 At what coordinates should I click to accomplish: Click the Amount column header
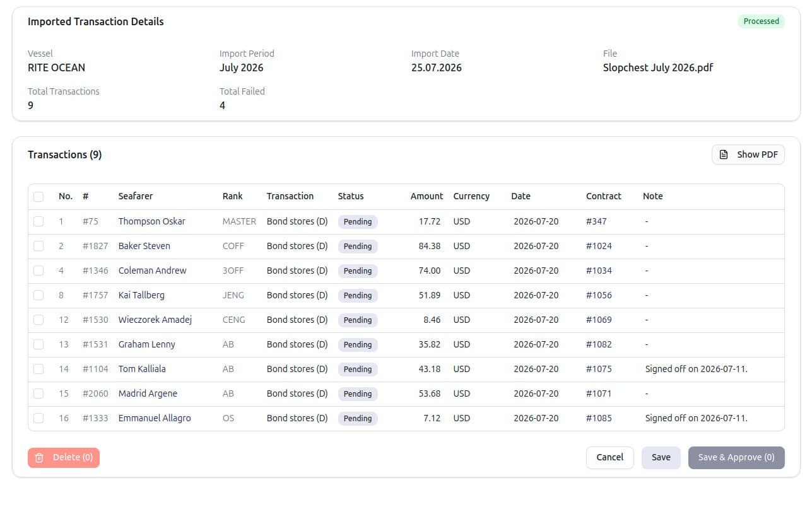pyautogui.click(x=427, y=196)
